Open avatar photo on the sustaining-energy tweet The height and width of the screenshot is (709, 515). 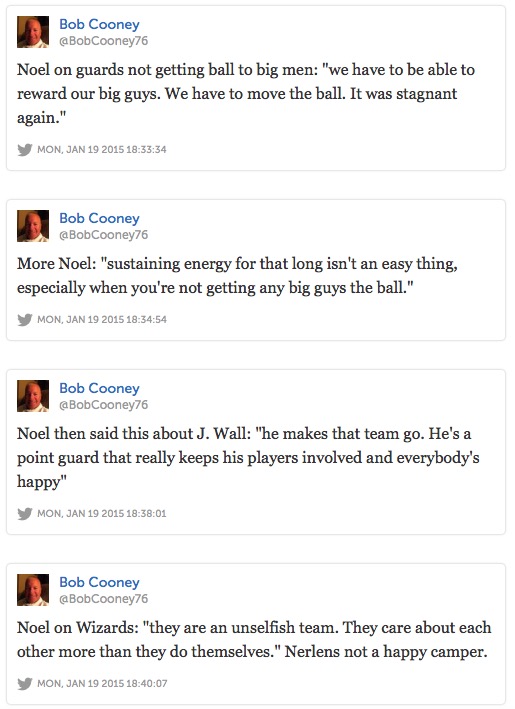pyautogui.click(x=33, y=226)
